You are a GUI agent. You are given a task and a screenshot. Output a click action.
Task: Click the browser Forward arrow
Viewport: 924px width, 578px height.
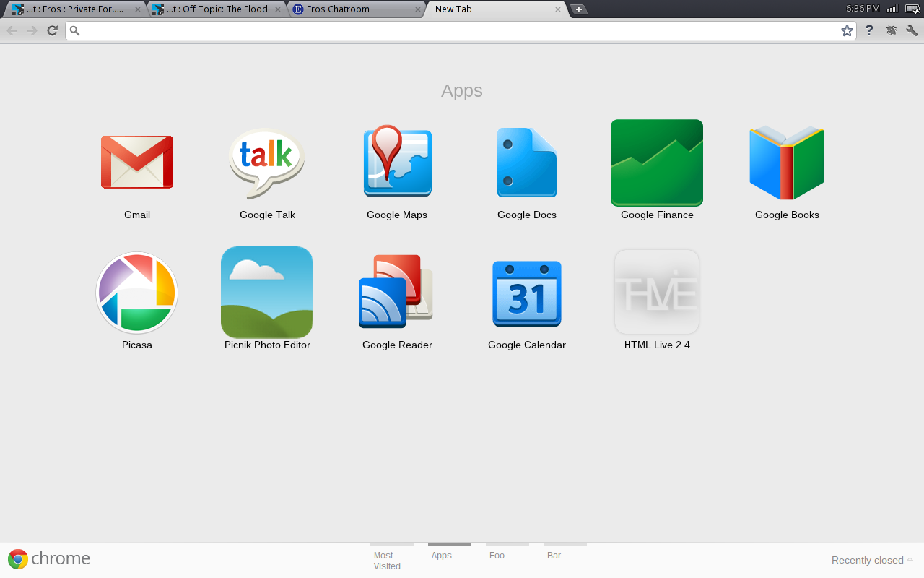click(32, 30)
